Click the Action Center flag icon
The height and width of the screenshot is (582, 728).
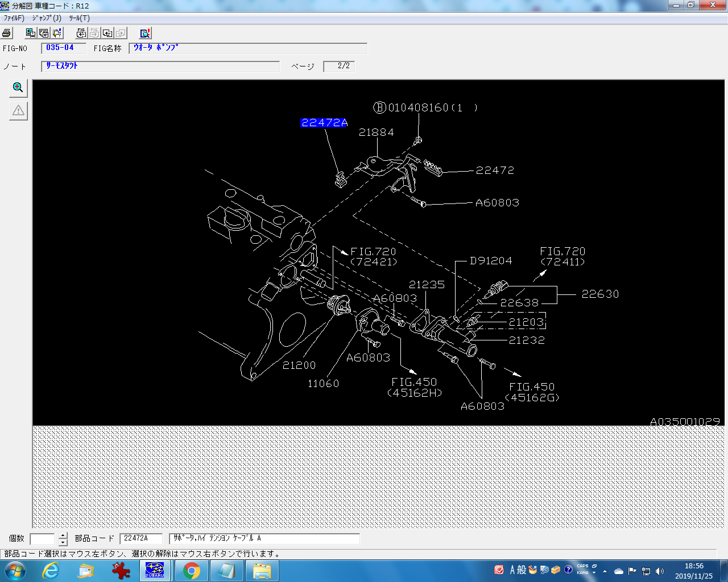click(x=632, y=571)
